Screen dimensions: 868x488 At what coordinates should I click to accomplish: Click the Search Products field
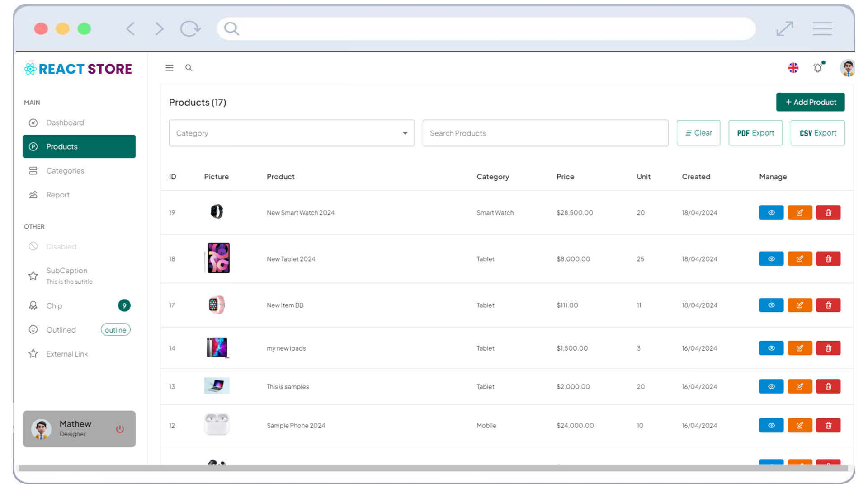(x=545, y=133)
